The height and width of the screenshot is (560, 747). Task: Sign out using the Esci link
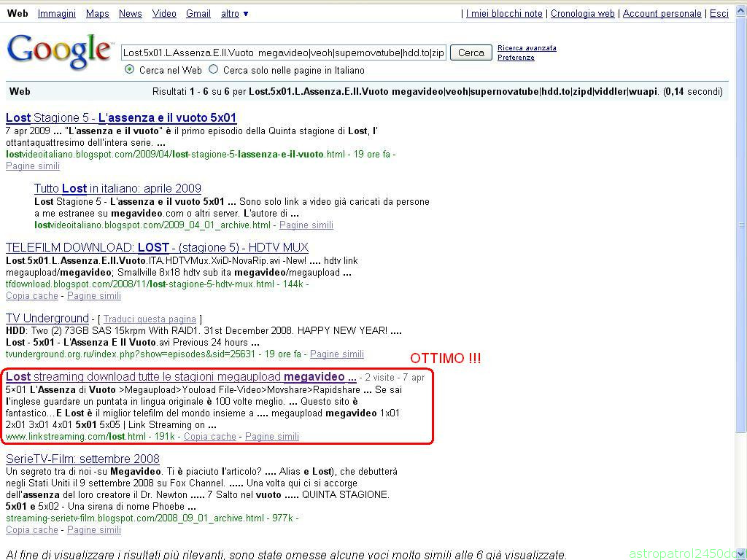click(719, 14)
